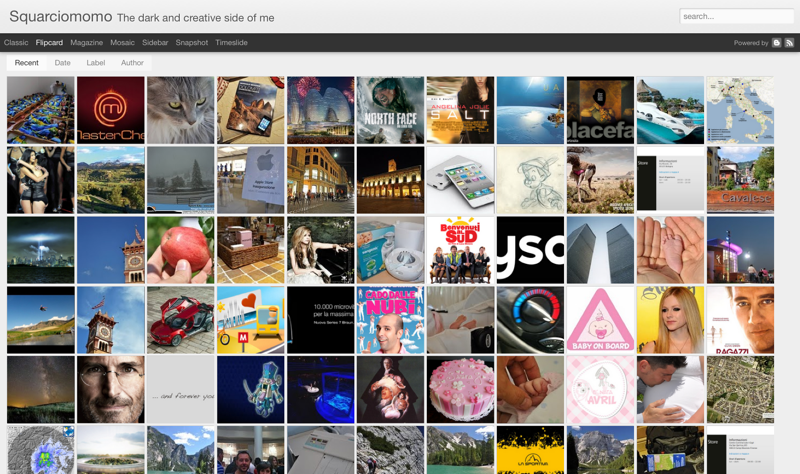This screenshot has height=474, width=800.
Task: Sort posts by Author tab
Action: pyautogui.click(x=132, y=63)
